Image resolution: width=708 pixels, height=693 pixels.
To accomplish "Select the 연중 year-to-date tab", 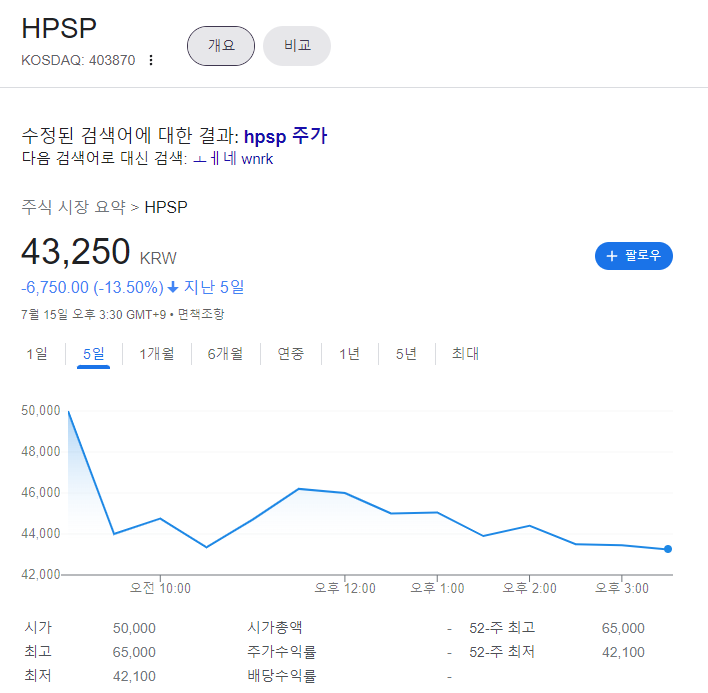I will click(x=290, y=353).
